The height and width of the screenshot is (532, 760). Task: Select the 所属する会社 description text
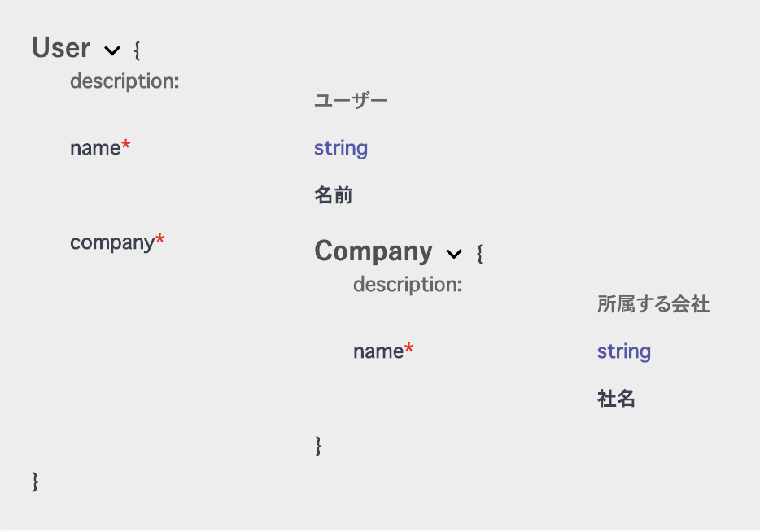click(653, 304)
